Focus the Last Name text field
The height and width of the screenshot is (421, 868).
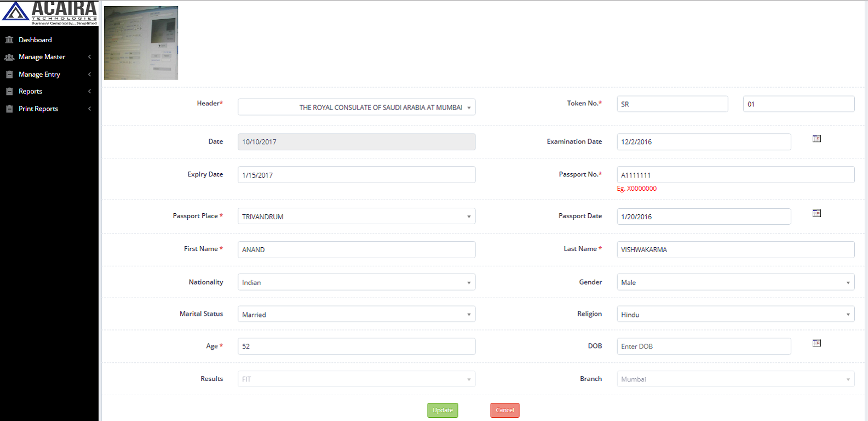click(735, 249)
